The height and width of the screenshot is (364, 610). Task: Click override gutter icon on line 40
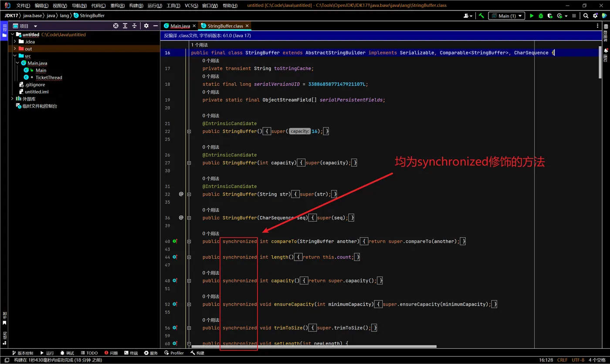[175, 241]
